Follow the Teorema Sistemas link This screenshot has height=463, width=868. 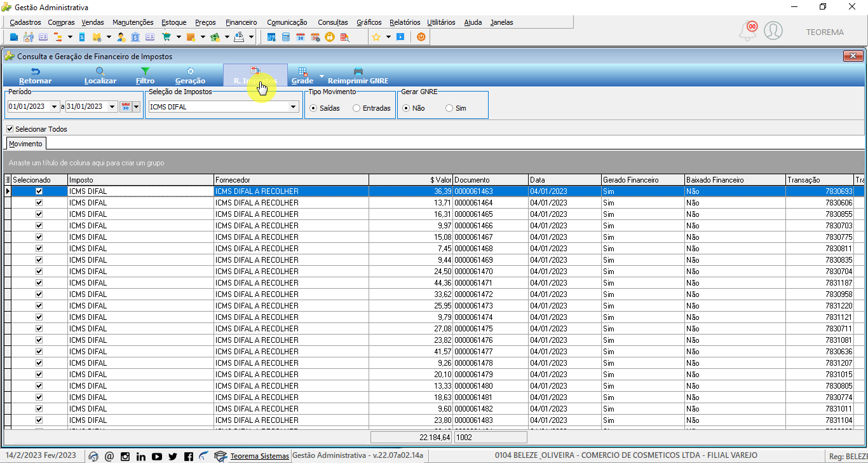coord(259,456)
